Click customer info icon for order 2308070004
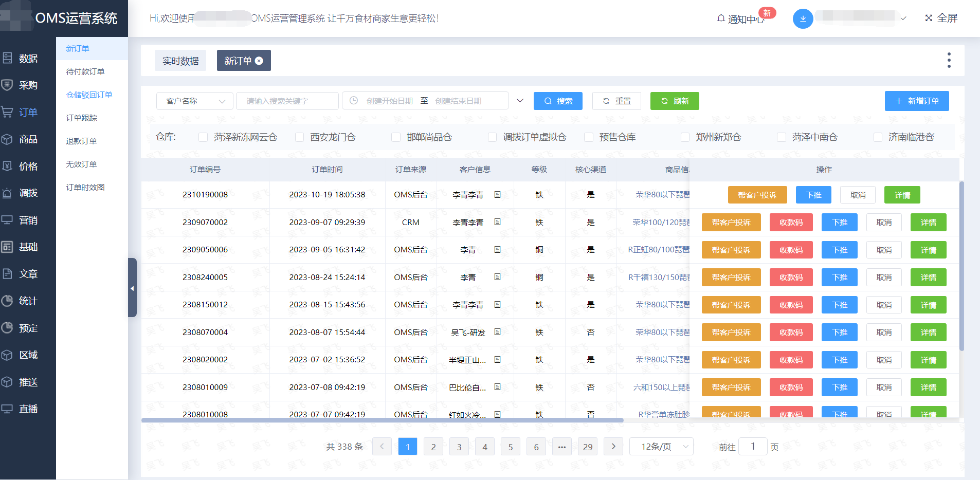 click(x=497, y=332)
